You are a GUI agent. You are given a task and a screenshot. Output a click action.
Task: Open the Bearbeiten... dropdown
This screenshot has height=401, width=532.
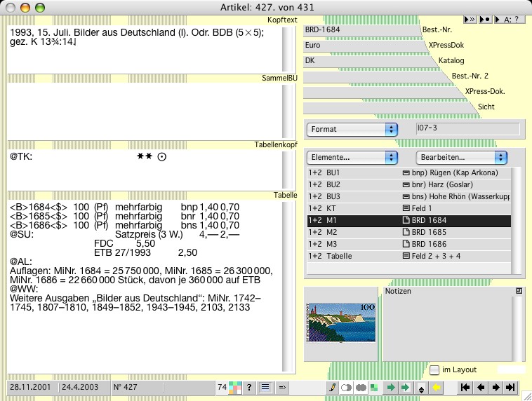click(461, 158)
